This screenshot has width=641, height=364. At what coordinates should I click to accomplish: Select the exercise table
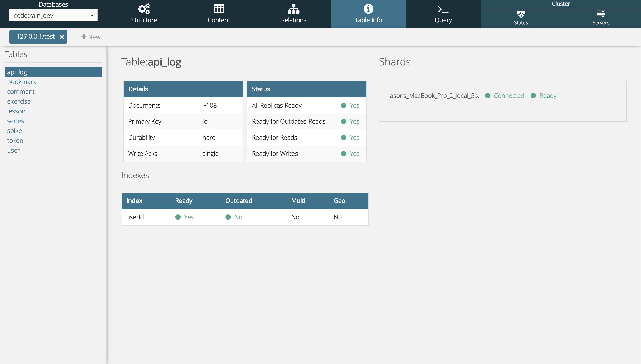[x=19, y=101]
